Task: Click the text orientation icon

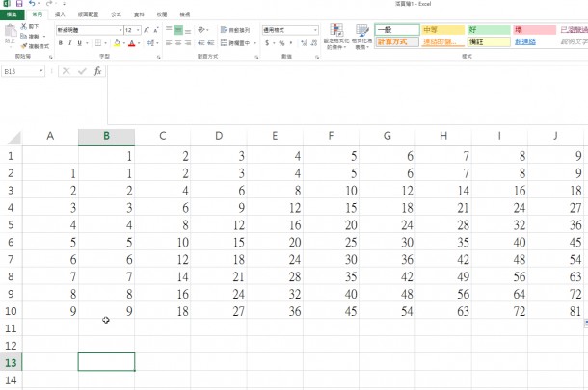Action: 201,30
